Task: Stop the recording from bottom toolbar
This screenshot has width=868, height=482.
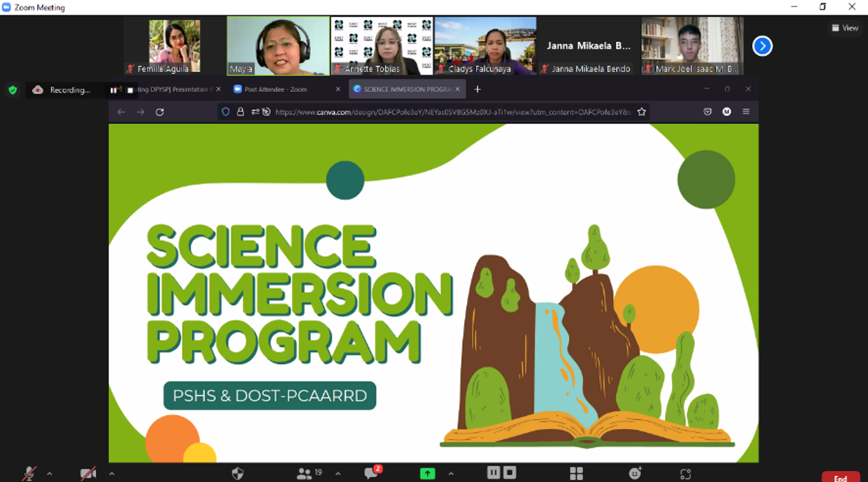Action: pyautogui.click(x=510, y=472)
